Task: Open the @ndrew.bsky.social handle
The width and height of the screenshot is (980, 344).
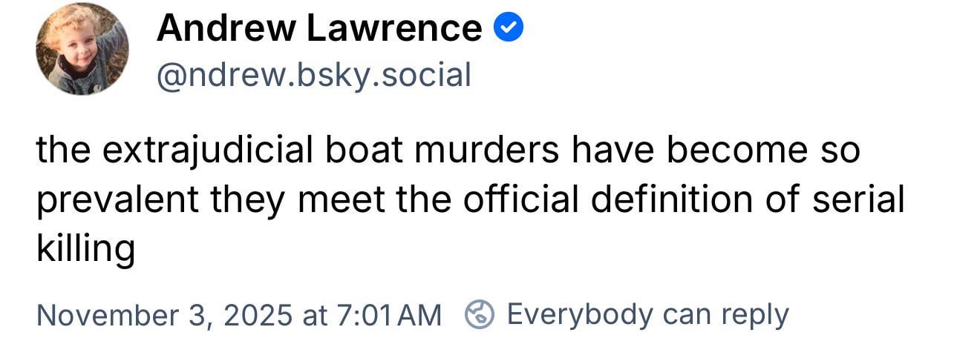Action: pos(313,75)
